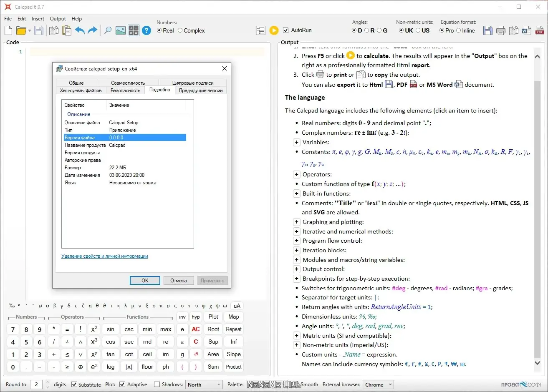Click the Undo arrow in toolbar
548x392 pixels.
[80, 30]
